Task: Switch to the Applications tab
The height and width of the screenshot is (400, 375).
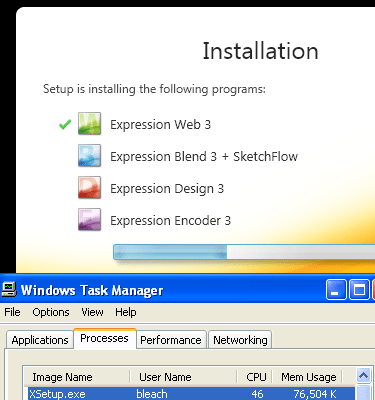Action: [x=40, y=340]
